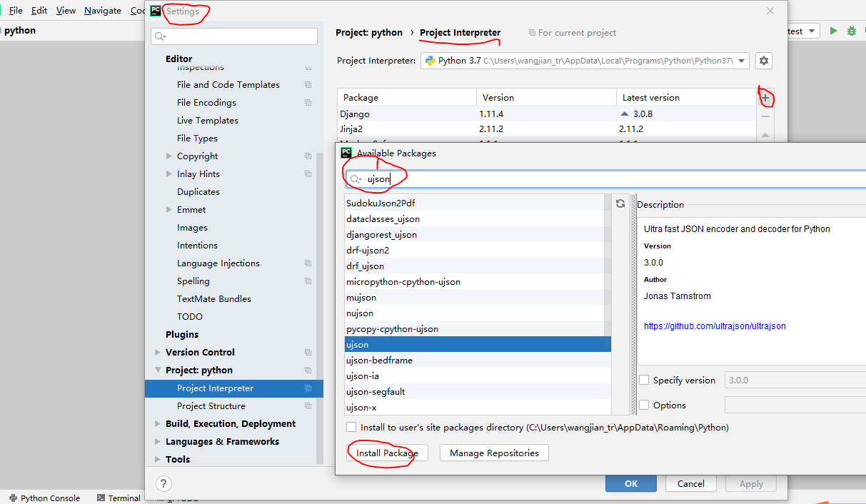866x504 pixels.
Task: Click project-level icon beside Version Control
Action: point(308,353)
